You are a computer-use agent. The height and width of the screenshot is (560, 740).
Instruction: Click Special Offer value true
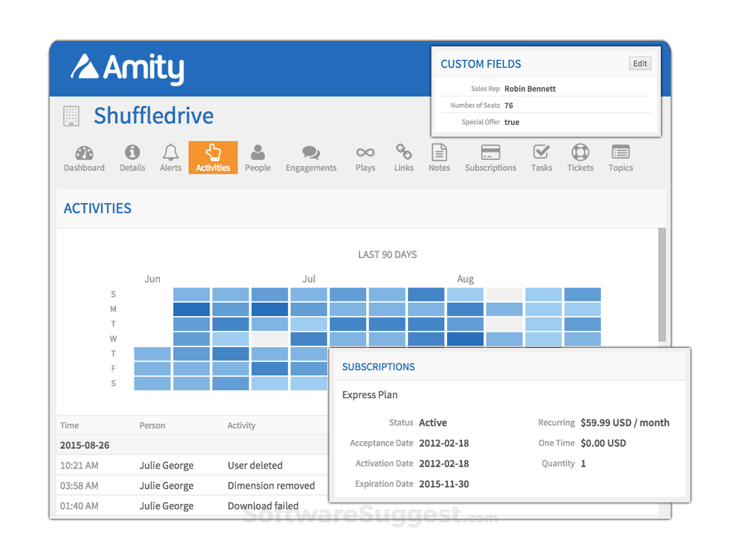511,122
